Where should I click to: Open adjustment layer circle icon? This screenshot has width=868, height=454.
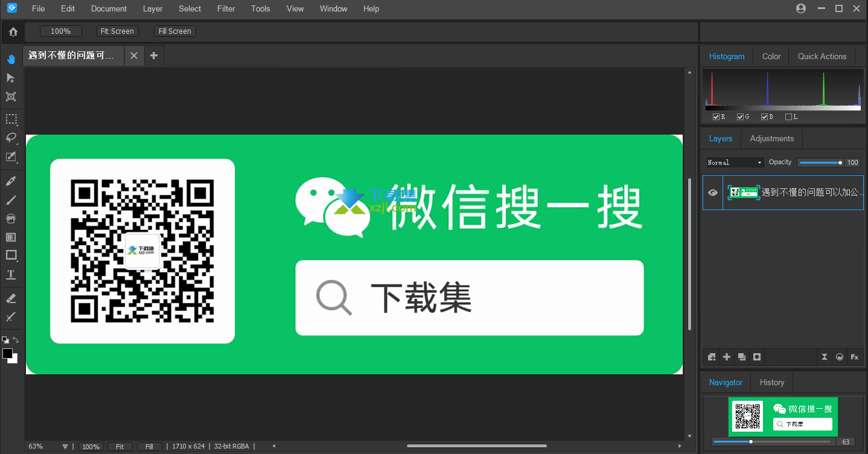pos(840,357)
